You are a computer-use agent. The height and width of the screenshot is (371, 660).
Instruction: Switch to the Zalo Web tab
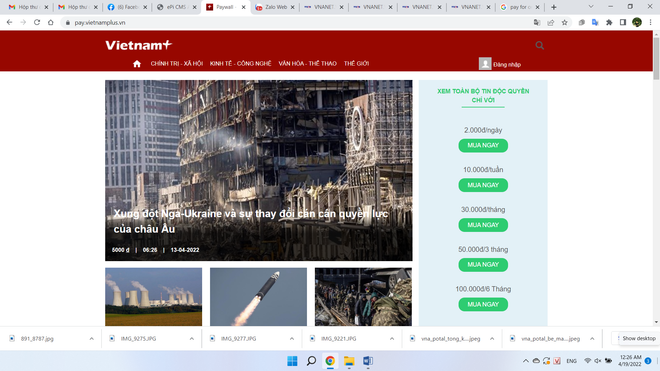click(x=275, y=7)
